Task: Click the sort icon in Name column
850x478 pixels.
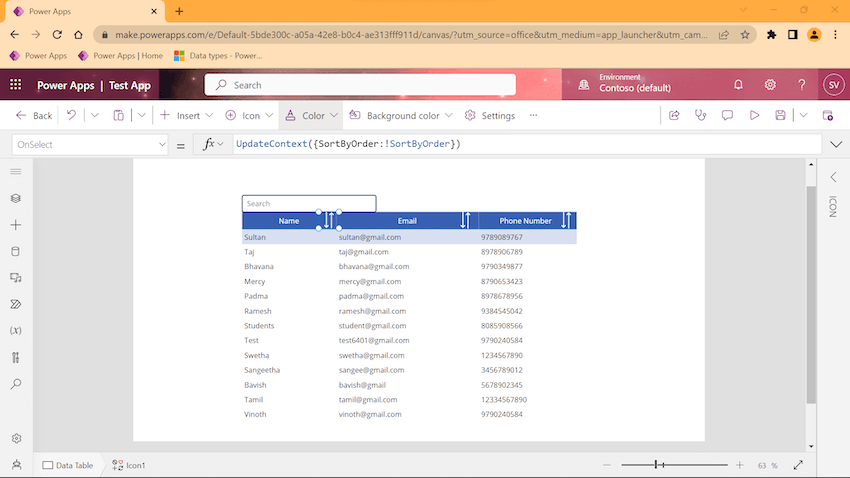Action: pyautogui.click(x=329, y=220)
